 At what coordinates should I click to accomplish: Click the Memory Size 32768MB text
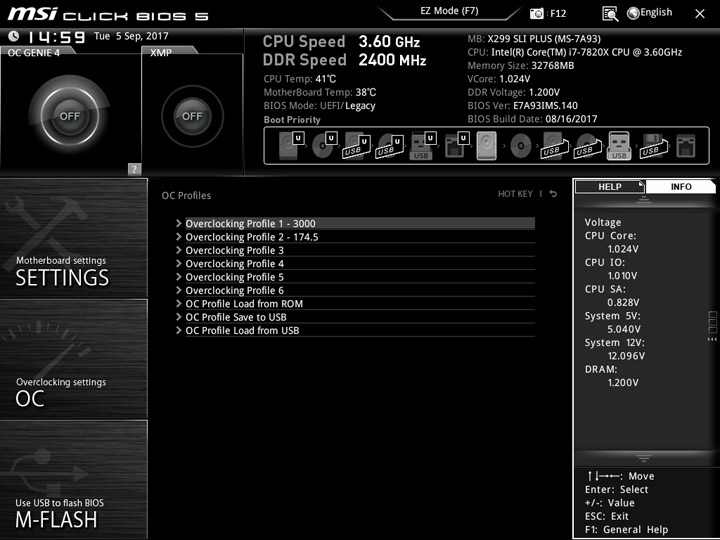(521, 65)
